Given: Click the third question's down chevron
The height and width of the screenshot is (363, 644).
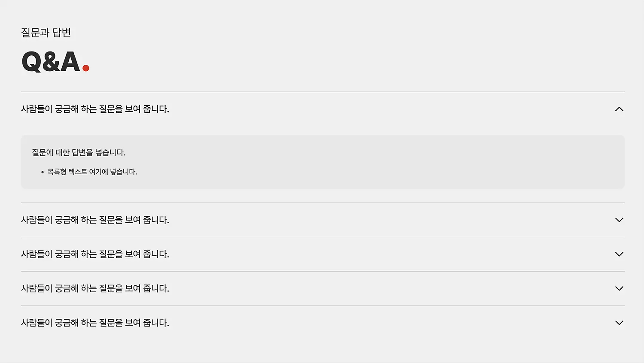Looking at the screenshot, I should pos(619,254).
